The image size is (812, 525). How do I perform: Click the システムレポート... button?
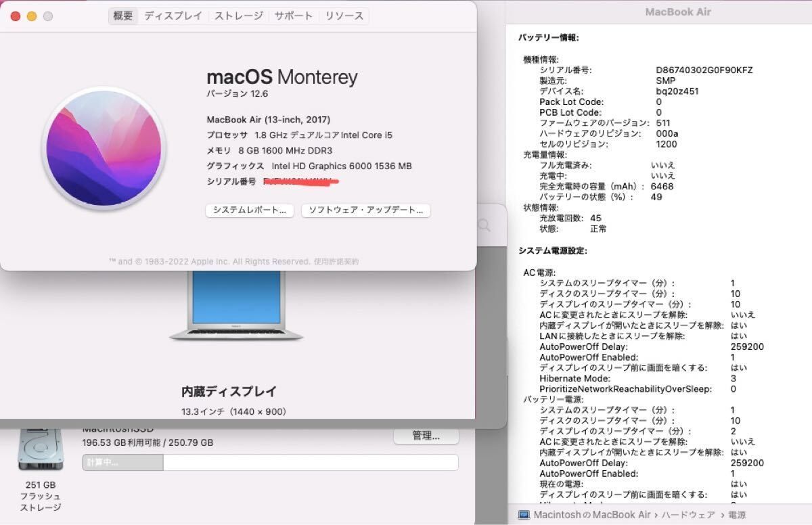[x=250, y=210]
